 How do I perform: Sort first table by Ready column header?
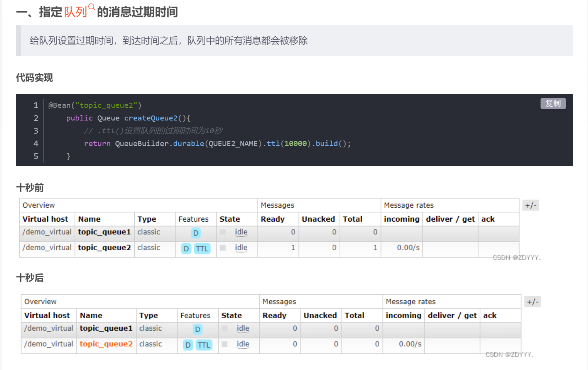click(x=273, y=219)
